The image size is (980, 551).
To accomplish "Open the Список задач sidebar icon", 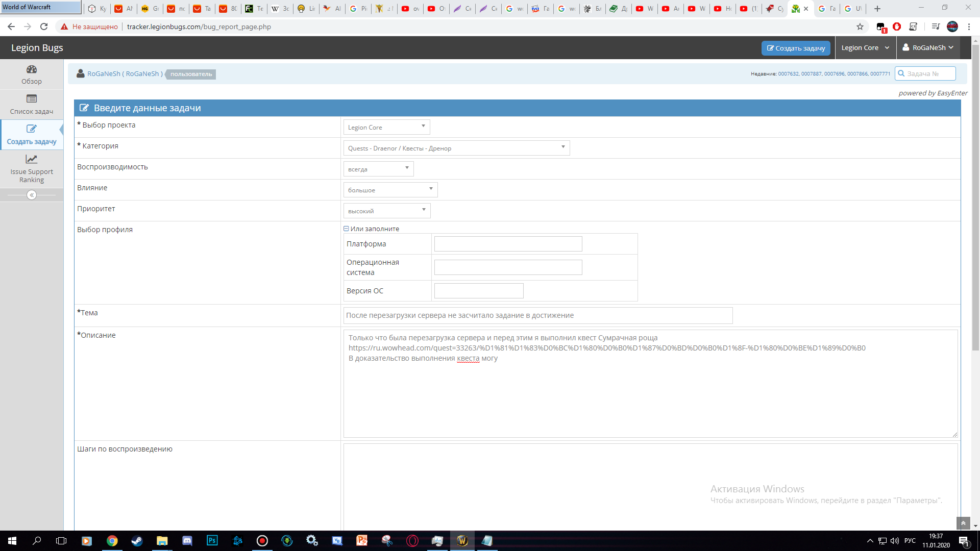I will (x=32, y=99).
